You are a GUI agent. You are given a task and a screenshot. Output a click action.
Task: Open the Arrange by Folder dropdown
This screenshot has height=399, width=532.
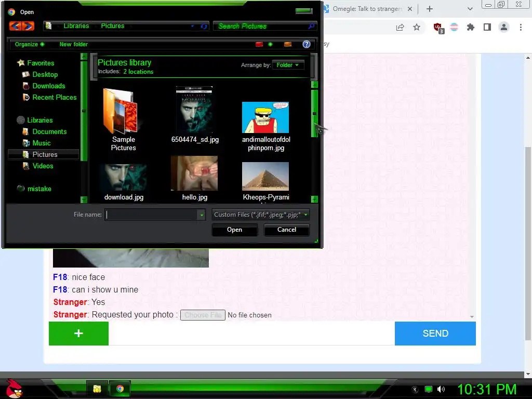pos(287,65)
